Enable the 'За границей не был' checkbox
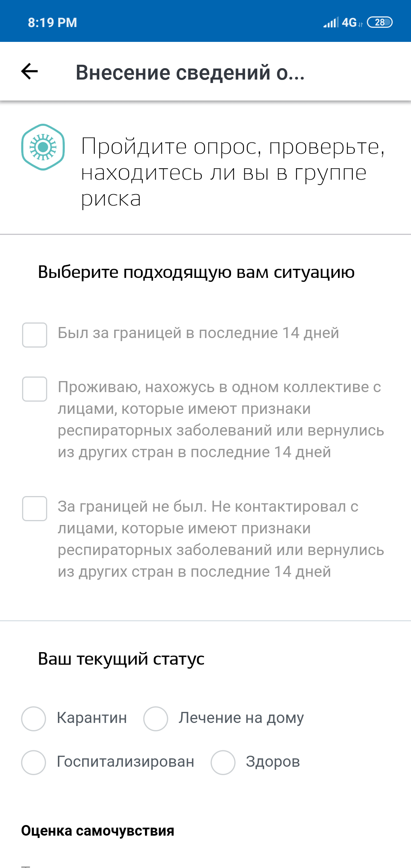 tap(35, 509)
